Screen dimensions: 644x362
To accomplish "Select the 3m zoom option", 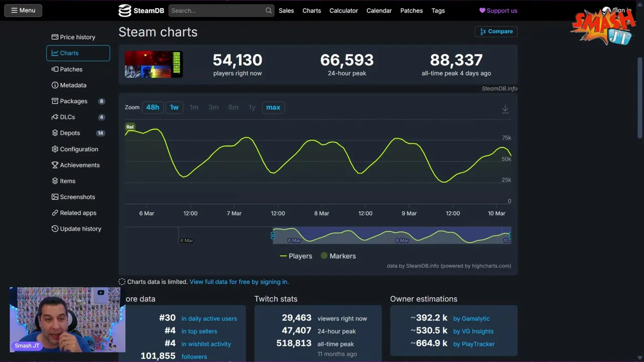I will (x=213, y=107).
